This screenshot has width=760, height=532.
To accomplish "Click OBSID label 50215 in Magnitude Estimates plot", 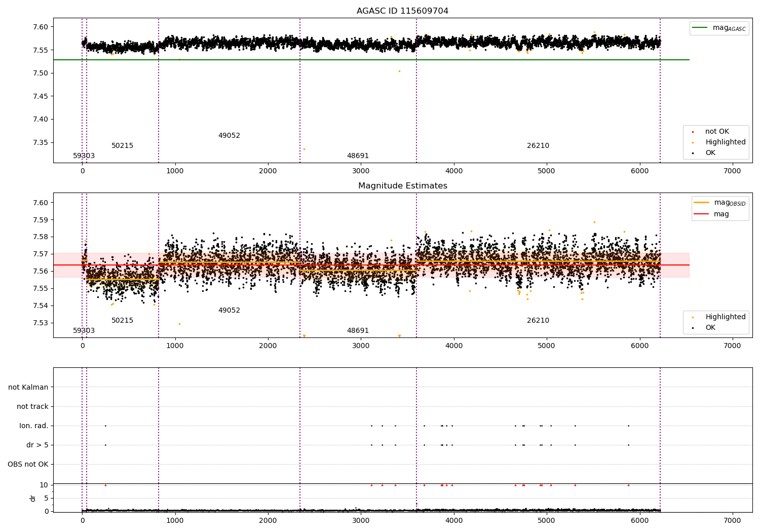I will pyautogui.click(x=122, y=321).
